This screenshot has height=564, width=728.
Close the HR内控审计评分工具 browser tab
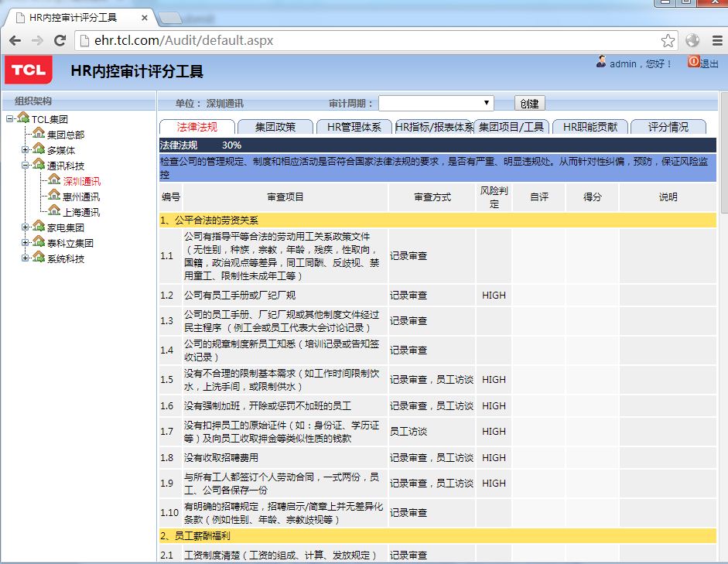pos(145,18)
